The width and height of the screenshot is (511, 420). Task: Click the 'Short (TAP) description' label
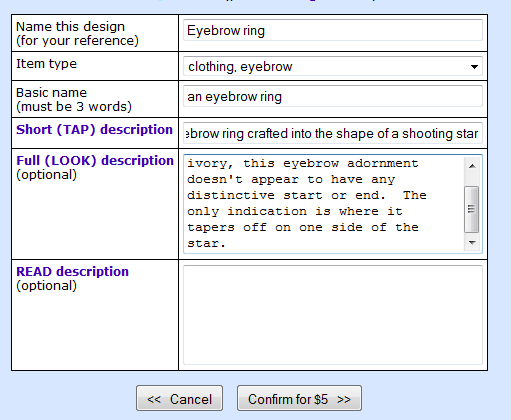pos(94,130)
